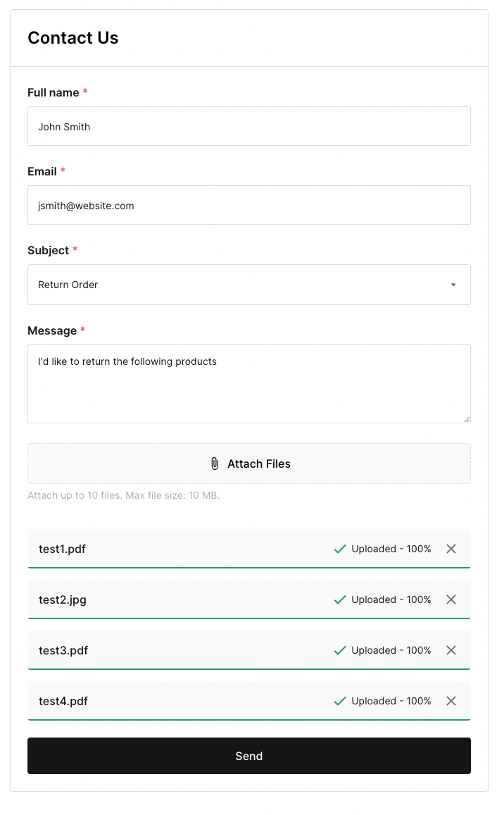Viewport: 504px width, 815px height.
Task: Click the Send button
Action: point(248,756)
